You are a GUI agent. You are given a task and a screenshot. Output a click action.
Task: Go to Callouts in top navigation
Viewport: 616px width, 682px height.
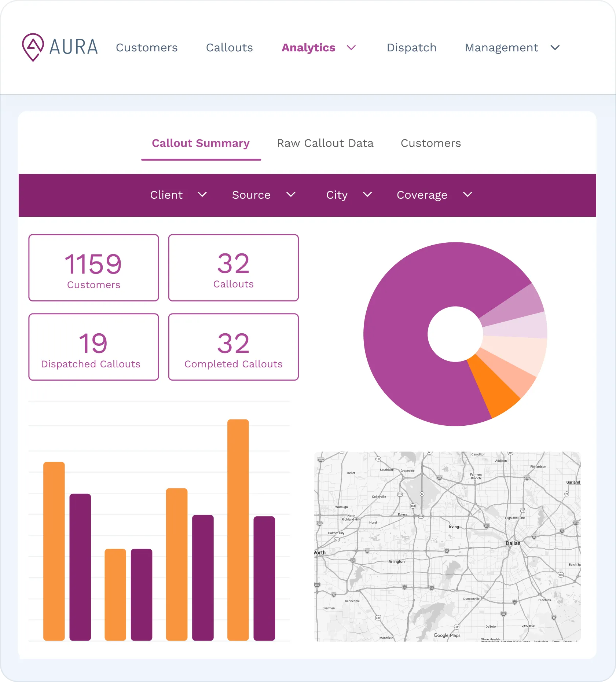[230, 48]
